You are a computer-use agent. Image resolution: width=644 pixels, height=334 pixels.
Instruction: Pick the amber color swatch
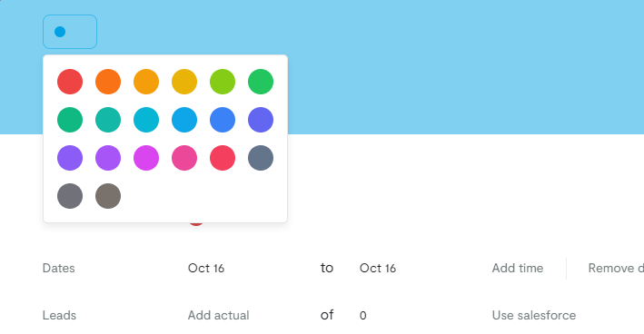[x=146, y=82]
